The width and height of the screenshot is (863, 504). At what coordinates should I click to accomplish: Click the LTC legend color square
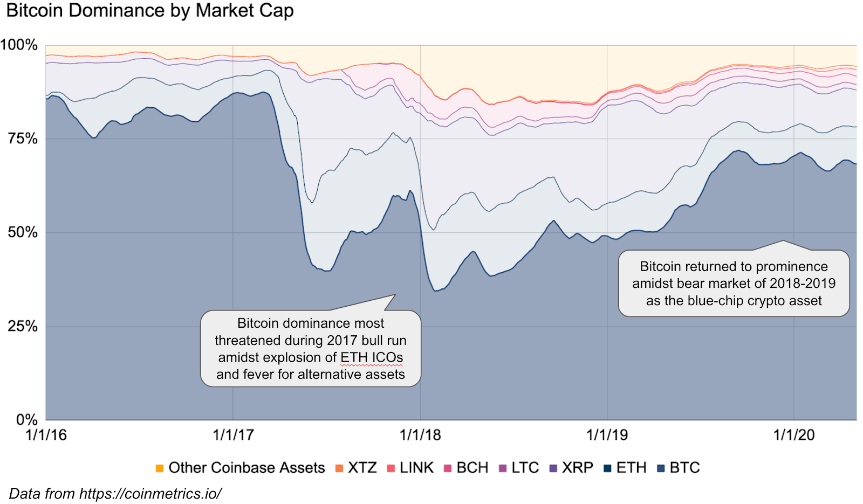[x=503, y=468]
